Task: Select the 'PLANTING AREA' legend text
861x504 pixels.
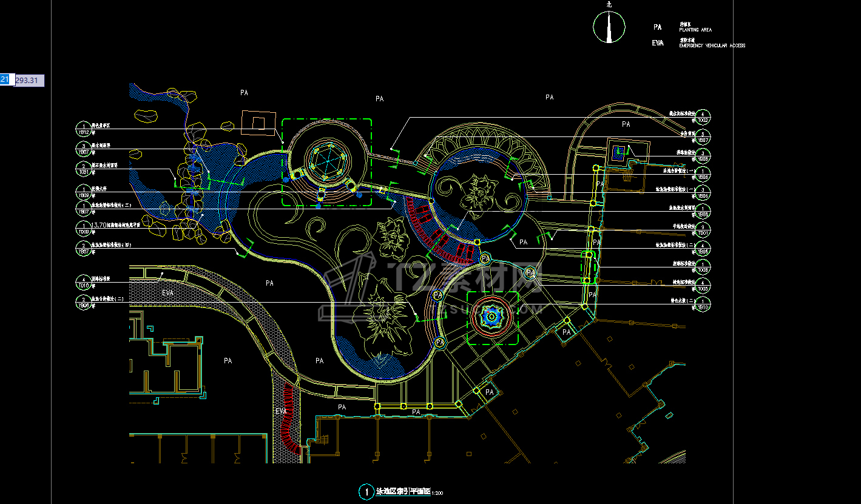Action: pos(695,30)
